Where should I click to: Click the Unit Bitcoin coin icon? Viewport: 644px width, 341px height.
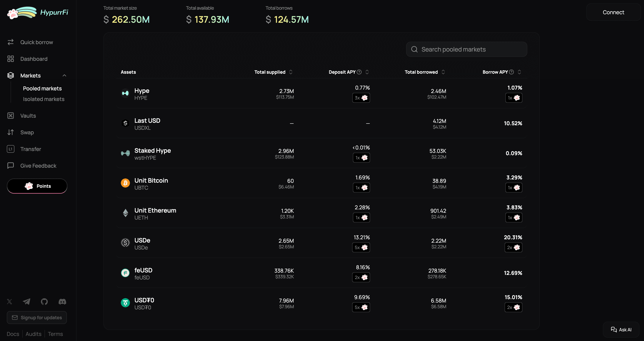coord(125,183)
